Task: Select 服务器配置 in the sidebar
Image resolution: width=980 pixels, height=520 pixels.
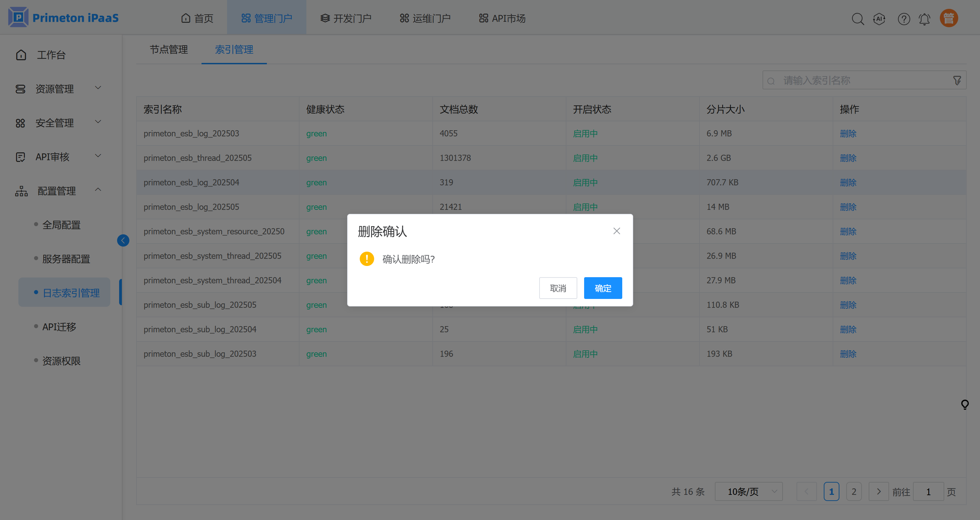Action: pos(66,259)
